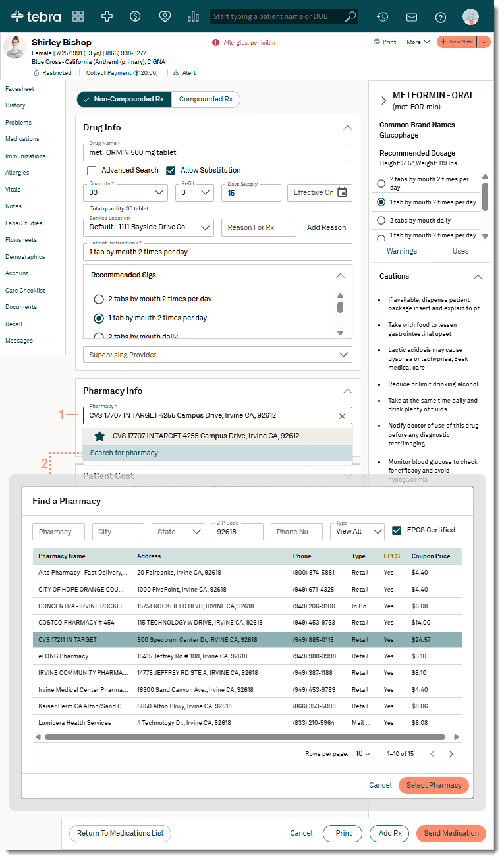Open the patient engagement heart icon
This screenshot has height=860, width=504.
coord(164,16)
